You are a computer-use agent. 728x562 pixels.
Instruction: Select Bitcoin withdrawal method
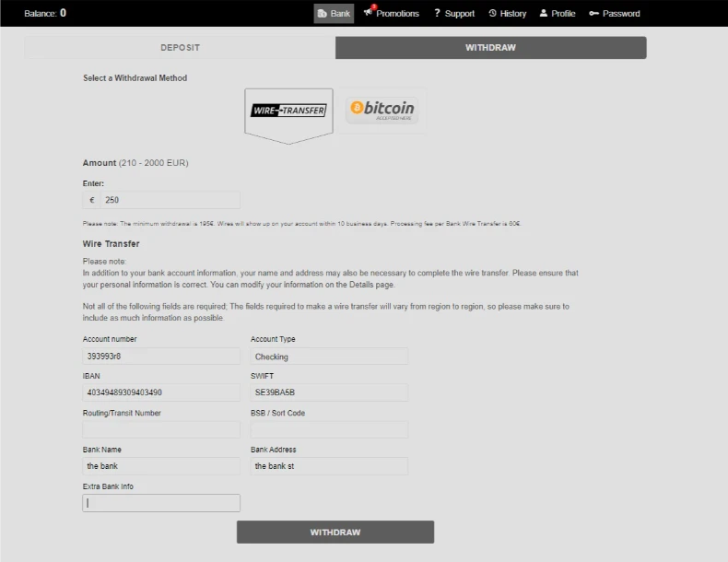coord(382,111)
